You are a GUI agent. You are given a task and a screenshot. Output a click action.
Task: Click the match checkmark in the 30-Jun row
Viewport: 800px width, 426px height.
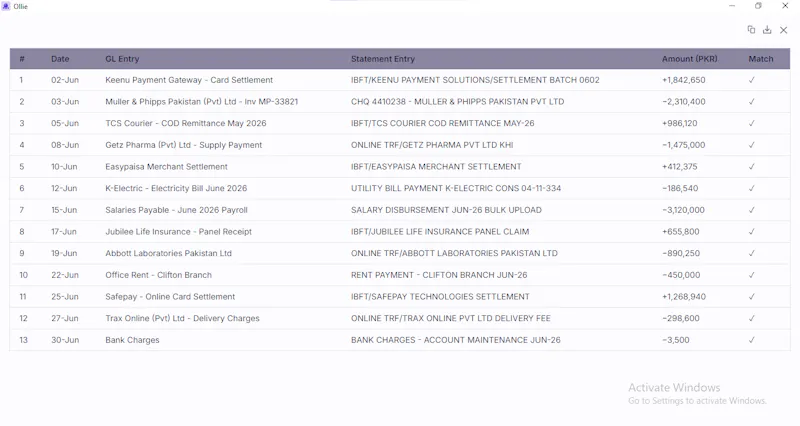752,340
